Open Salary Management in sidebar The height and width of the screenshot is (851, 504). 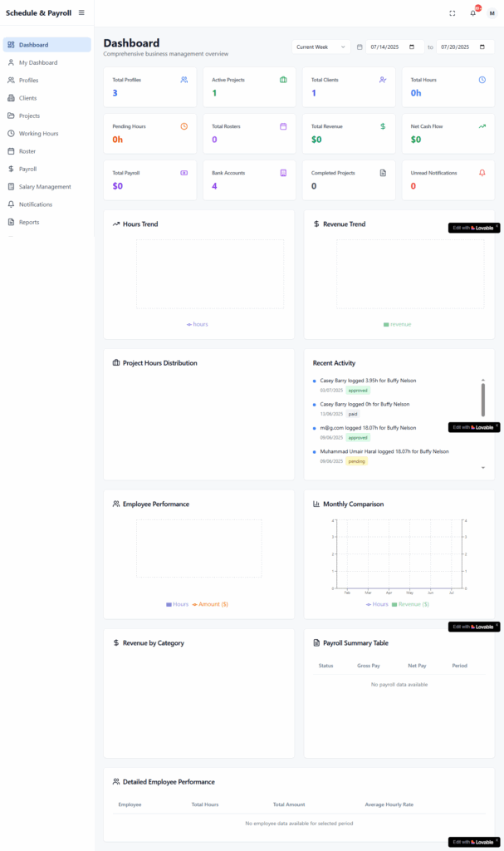45,187
